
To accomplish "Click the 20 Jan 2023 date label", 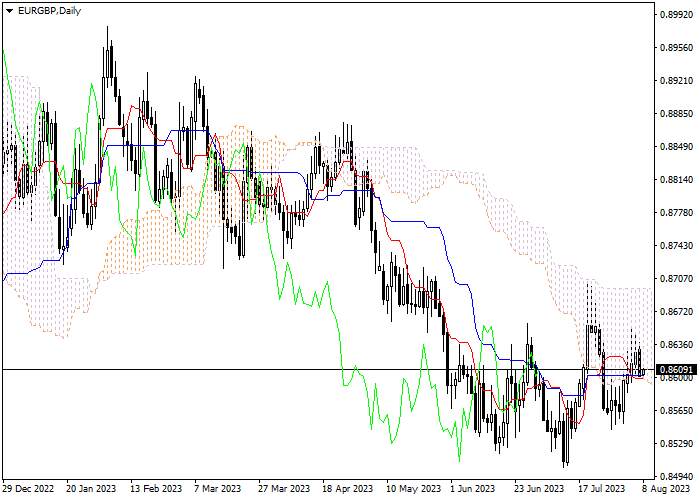I will click(91, 488).
